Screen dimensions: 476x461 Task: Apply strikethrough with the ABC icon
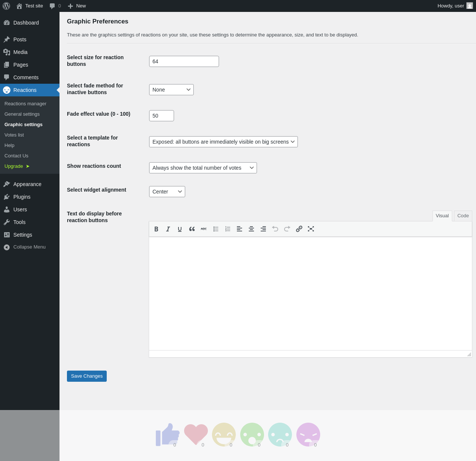point(204,229)
